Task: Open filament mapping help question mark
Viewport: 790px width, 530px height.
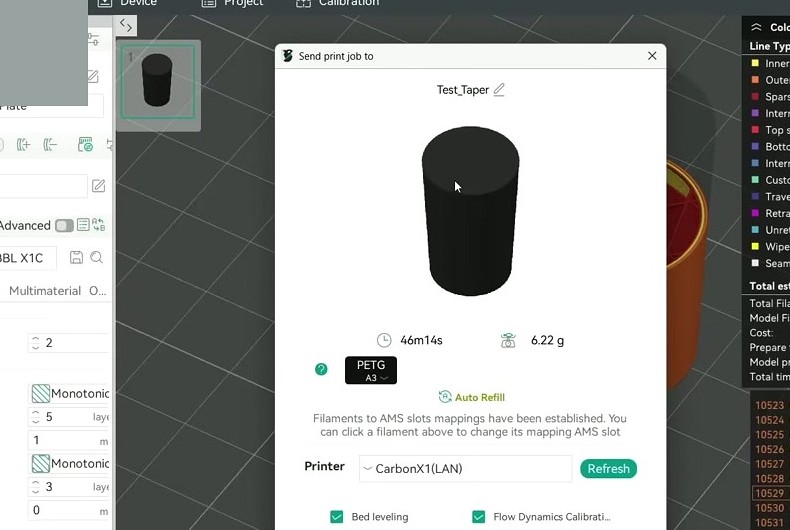Action: [321, 369]
